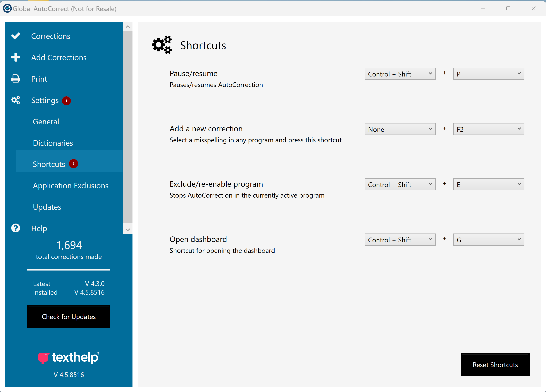This screenshot has width=546, height=392.
Task: Click the Print printer icon
Action: 16,79
